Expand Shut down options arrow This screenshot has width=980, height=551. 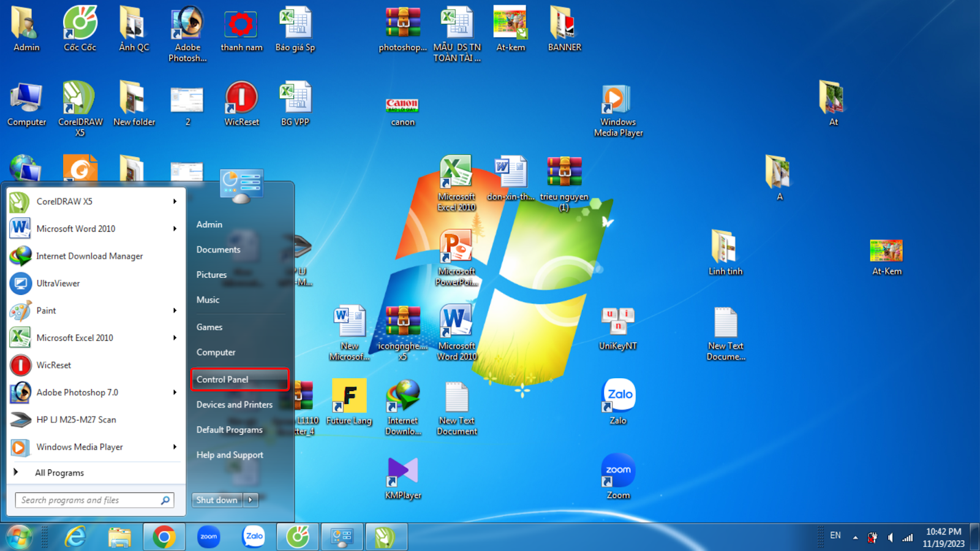pos(251,500)
